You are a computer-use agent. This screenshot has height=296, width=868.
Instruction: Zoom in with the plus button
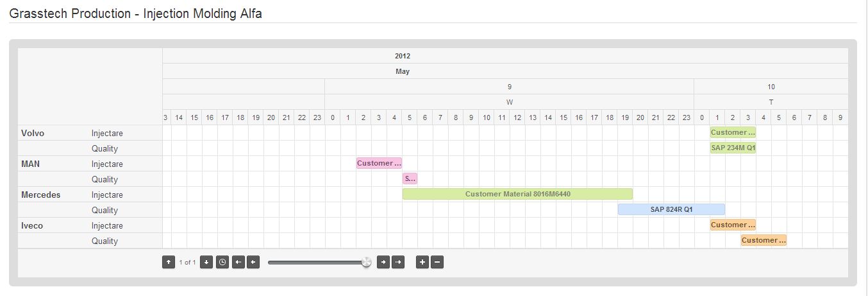[x=422, y=262]
